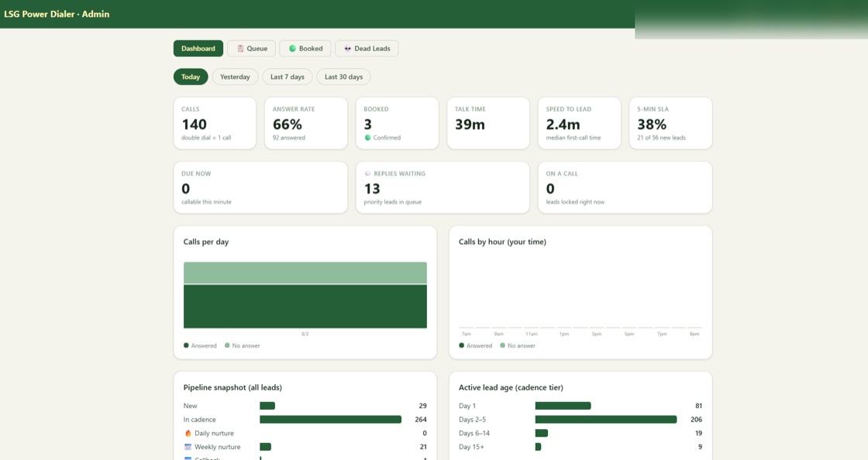Click the Calls card showing 140

click(215, 123)
